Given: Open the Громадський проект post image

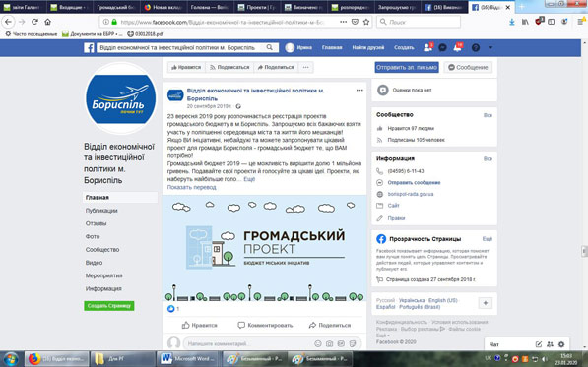Looking at the screenshot, I should point(264,248).
